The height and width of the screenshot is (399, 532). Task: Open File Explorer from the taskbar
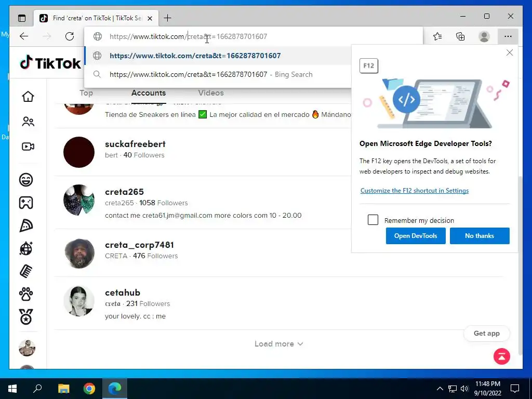[63, 389]
